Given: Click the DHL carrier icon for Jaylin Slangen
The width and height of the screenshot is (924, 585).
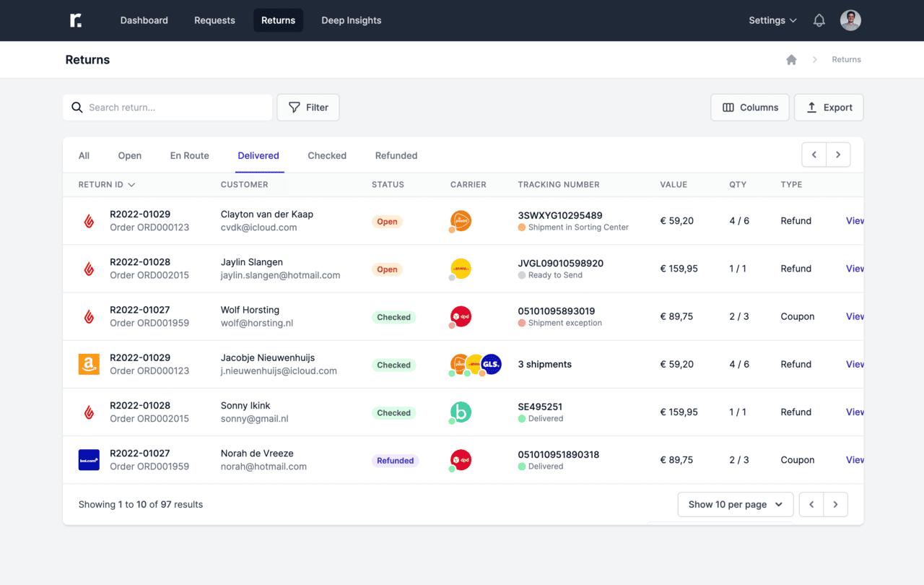Looking at the screenshot, I should pos(461,269).
